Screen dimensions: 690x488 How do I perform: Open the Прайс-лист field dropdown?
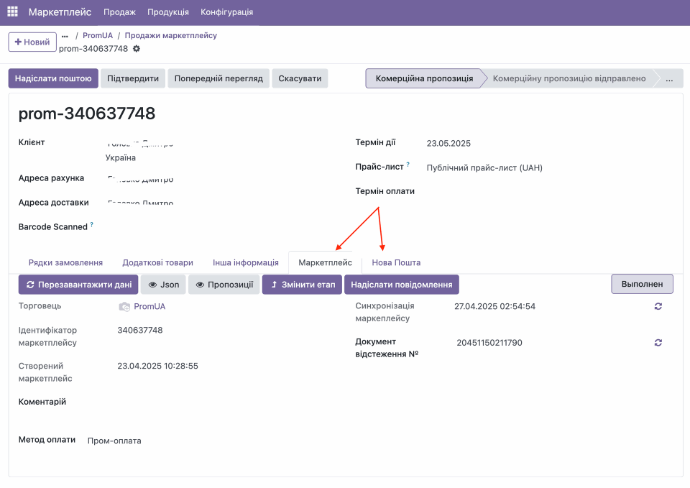tap(484, 168)
